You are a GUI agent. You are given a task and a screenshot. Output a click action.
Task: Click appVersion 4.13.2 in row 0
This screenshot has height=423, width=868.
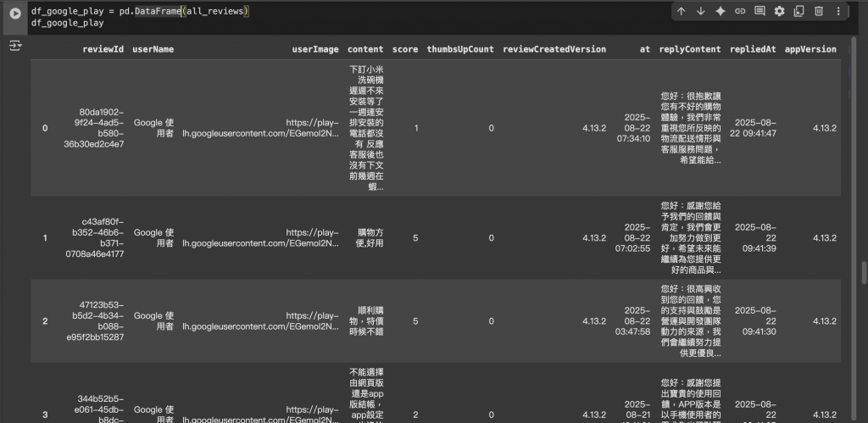[824, 129]
